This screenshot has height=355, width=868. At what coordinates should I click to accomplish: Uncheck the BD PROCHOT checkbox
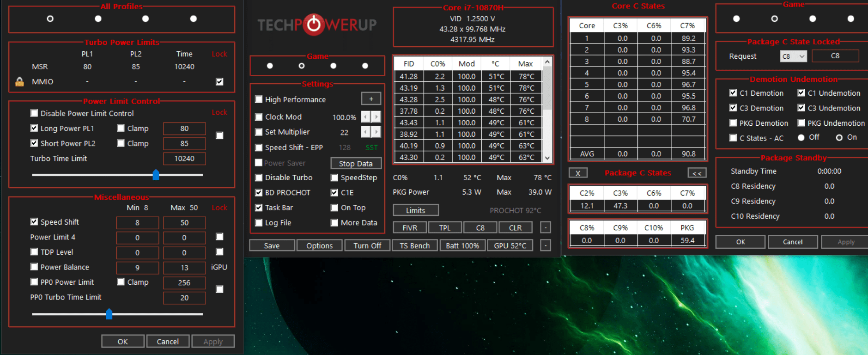point(259,193)
